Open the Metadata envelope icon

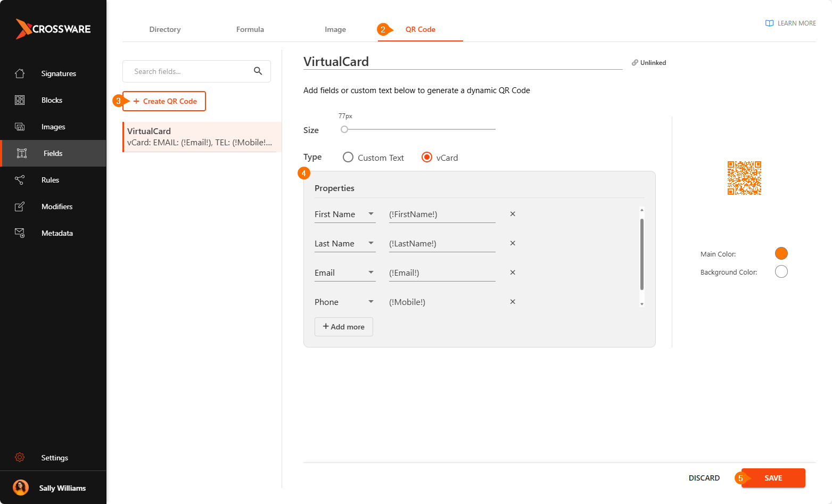point(20,233)
